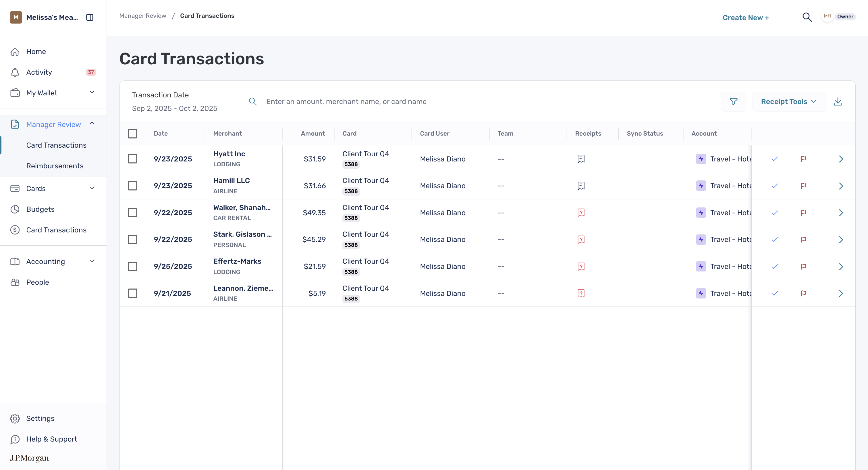Open Leannon, Zieme transaction details arrow
Viewport: 868px width, 470px height.
[841, 293]
